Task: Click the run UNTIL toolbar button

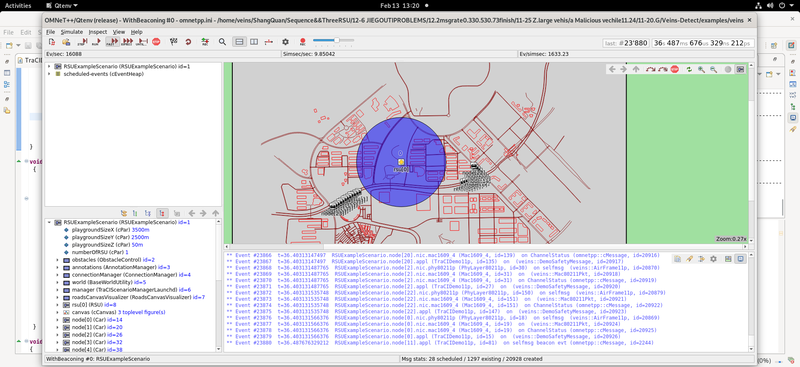Action: click(142, 42)
